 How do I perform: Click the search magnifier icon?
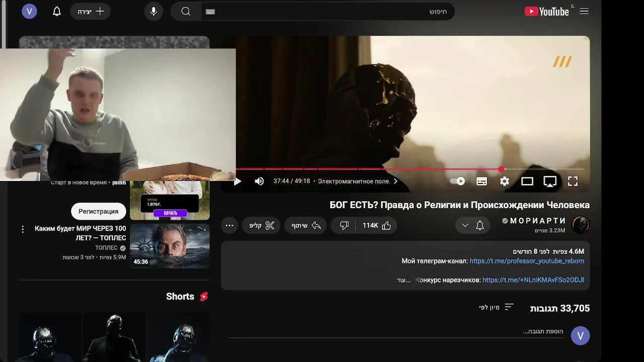(x=186, y=12)
